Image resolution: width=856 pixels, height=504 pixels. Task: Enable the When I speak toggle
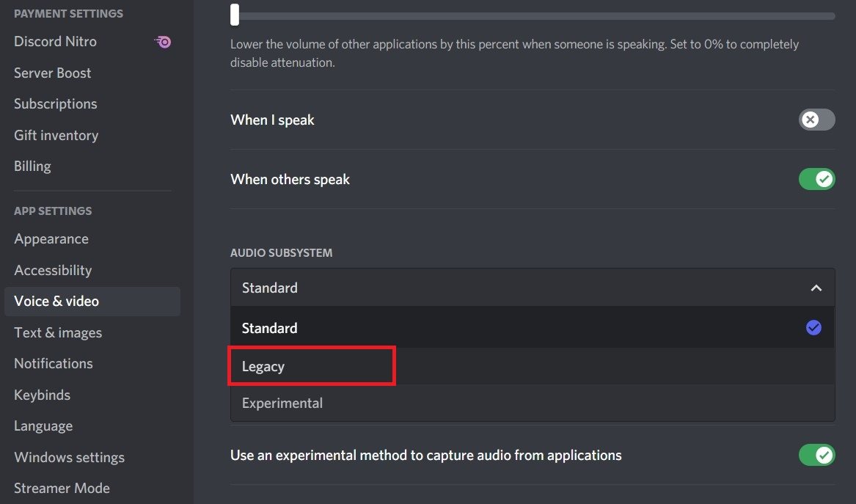coord(816,120)
